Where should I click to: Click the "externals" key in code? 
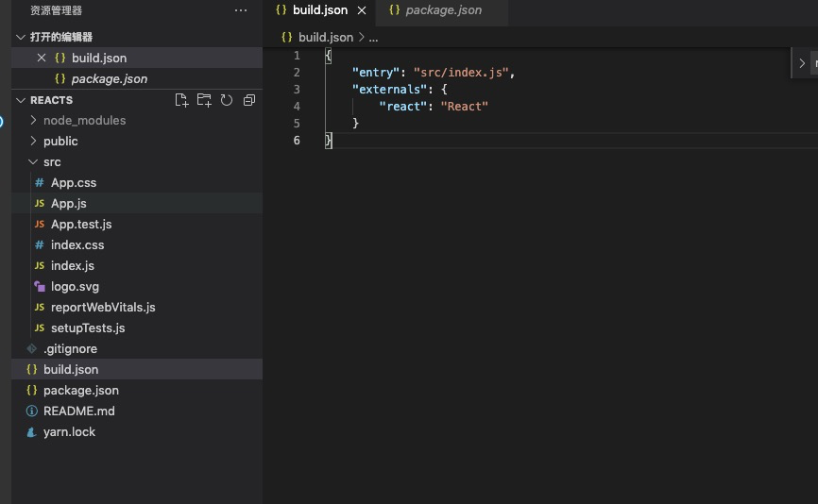point(389,89)
